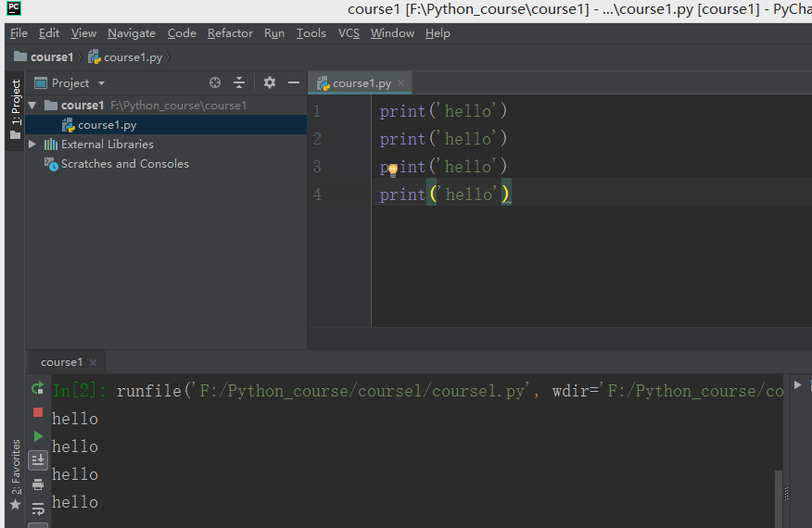Click the PyCharm logo in title bar

[x=14, y=9]
